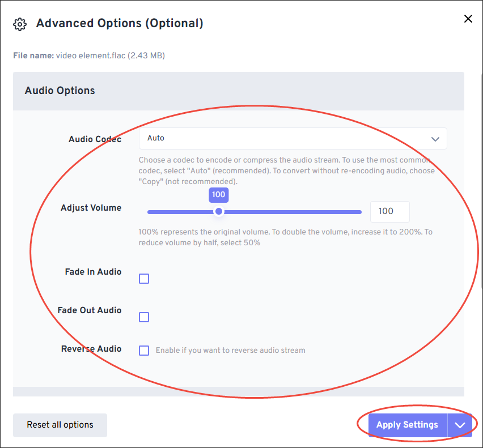Toggle Fade In Audio via its label
483x448 pixels.
click(x=93, y=272)
